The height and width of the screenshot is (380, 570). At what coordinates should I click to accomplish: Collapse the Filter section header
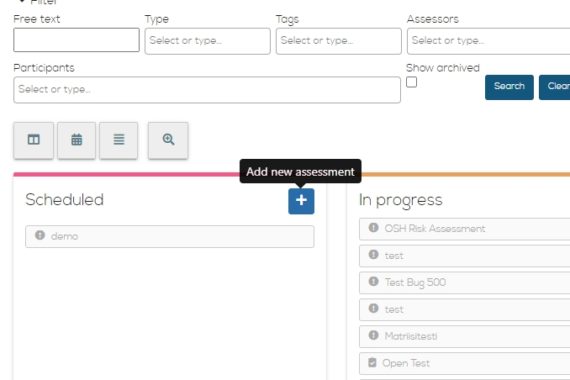pyautogui.click(x=39, y=2)
